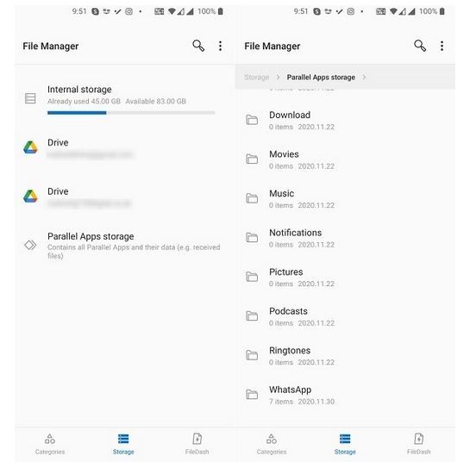Switch to FileDash tab on right screen

(418, 445)
